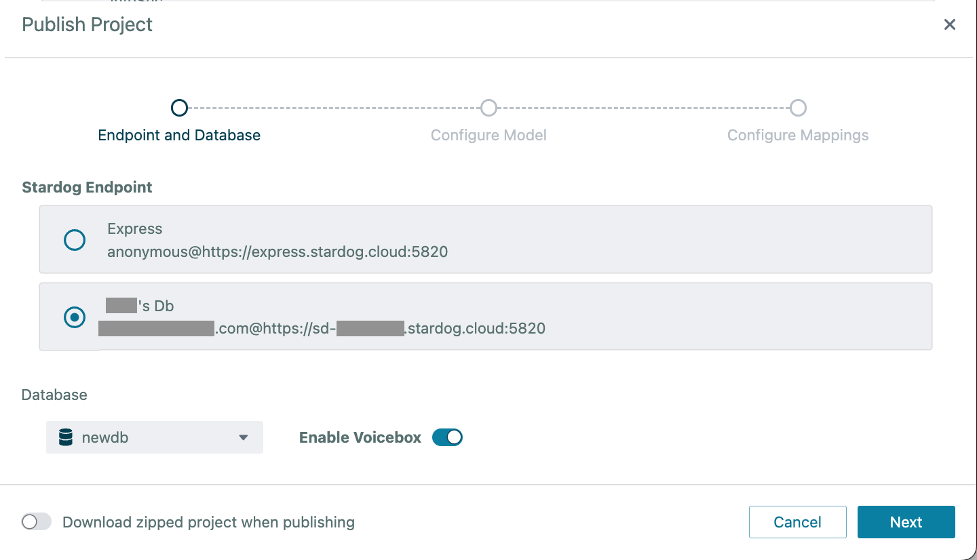Click the database cylinder icon beside newdb
This screenshot has width=977, height=560.
tap(66, 438)
